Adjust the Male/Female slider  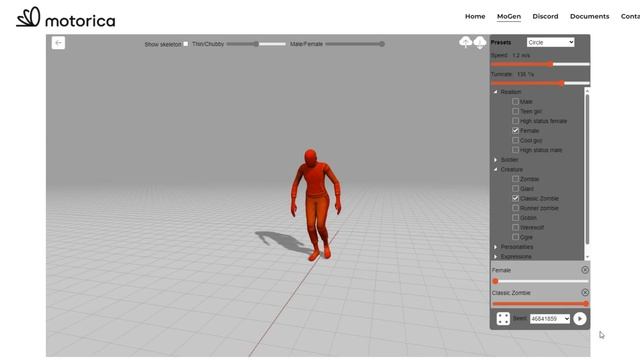point(355,44)
